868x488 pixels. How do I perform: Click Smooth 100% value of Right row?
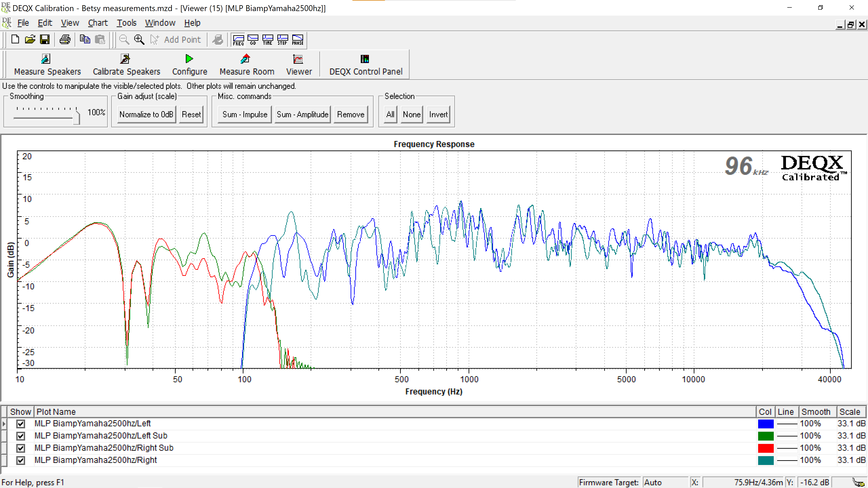[810, 460]
